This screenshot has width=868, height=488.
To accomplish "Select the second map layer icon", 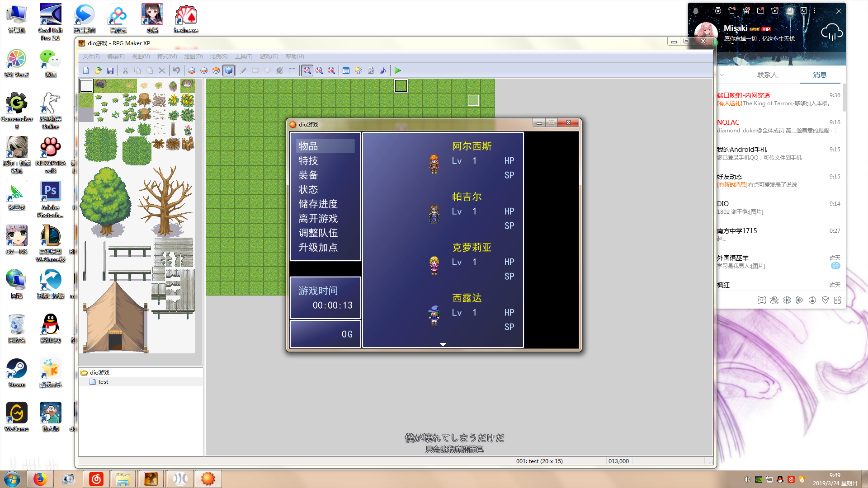I will 204,70.
